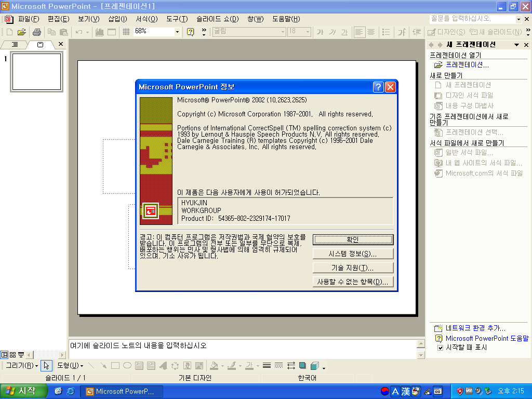Open 프레젠테이션... link in task pane

[x=467, y=65]
